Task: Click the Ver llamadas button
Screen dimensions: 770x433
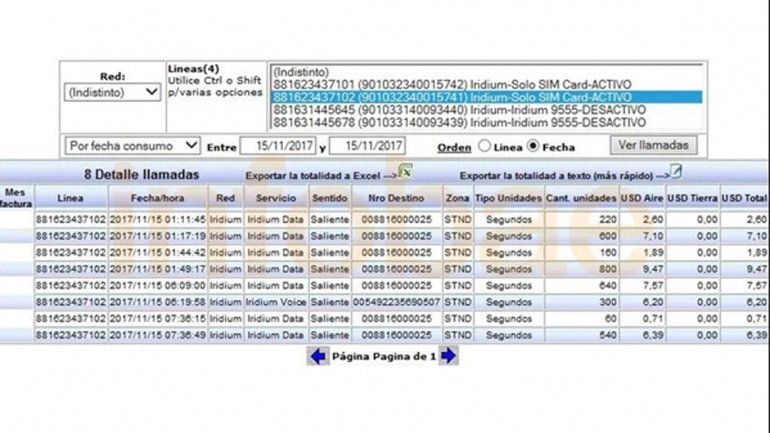Action: pos(654,146)
